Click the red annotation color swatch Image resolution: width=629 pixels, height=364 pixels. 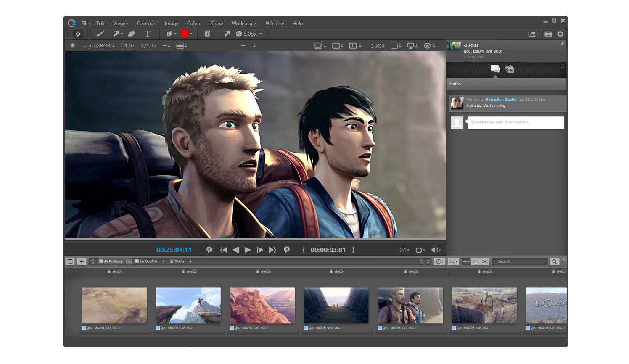pyautogui.click(x=185, y=34)
